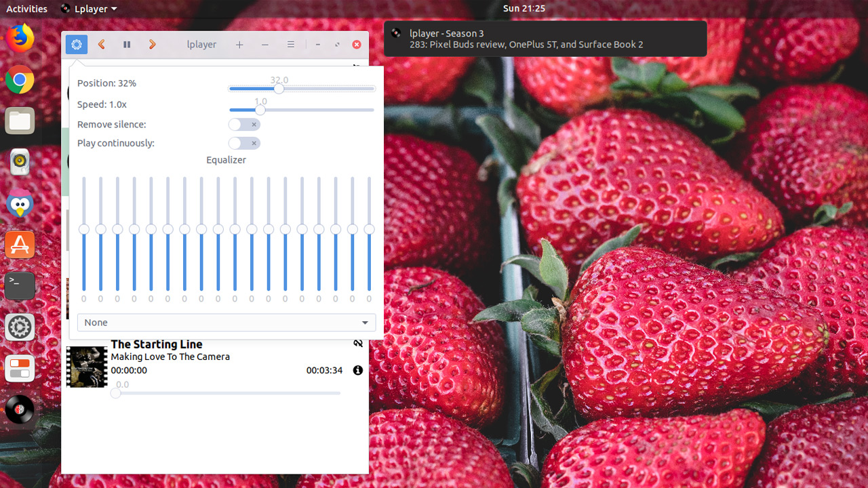Pause playback in lplayer

127,45
